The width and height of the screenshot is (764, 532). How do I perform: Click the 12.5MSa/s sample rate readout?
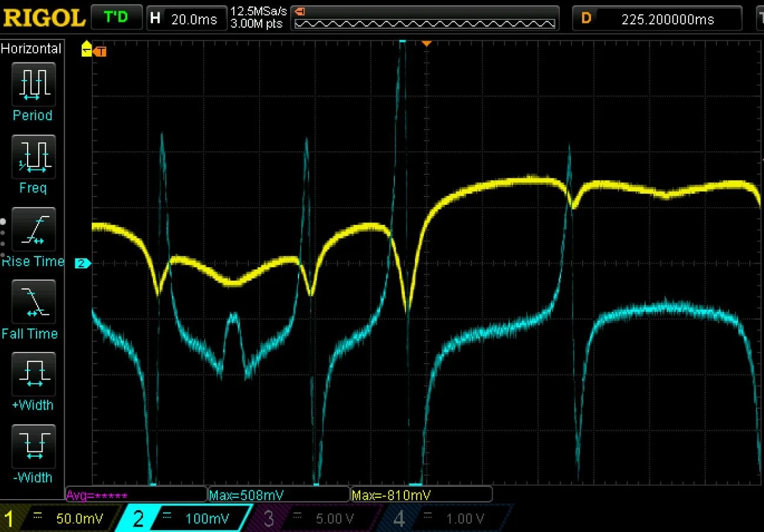258,11
